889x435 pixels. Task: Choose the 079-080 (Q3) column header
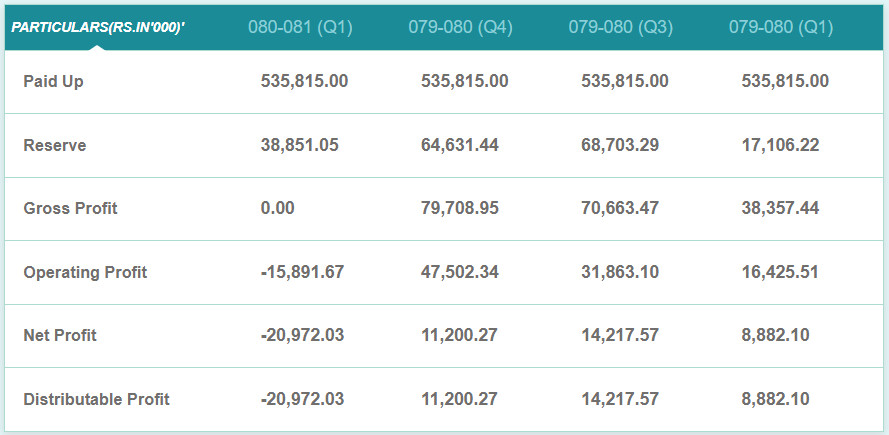pyautogui.click(x=621, y=28)
